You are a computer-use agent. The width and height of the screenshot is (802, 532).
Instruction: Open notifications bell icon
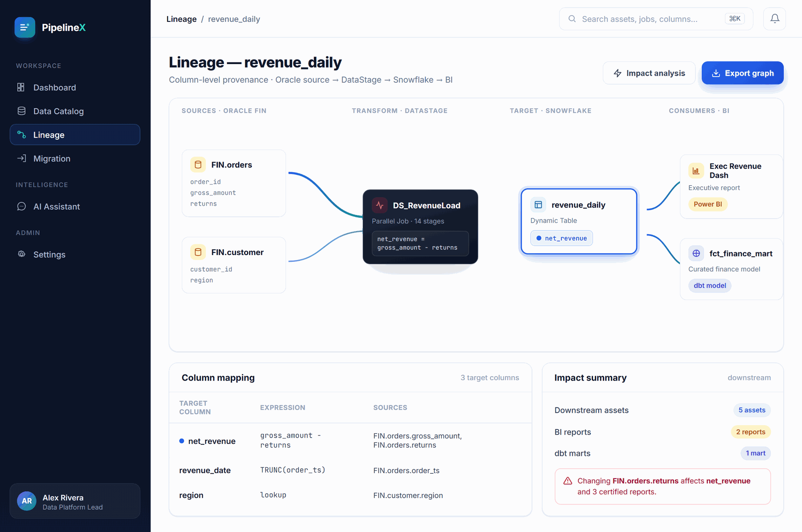click(775, 19)
